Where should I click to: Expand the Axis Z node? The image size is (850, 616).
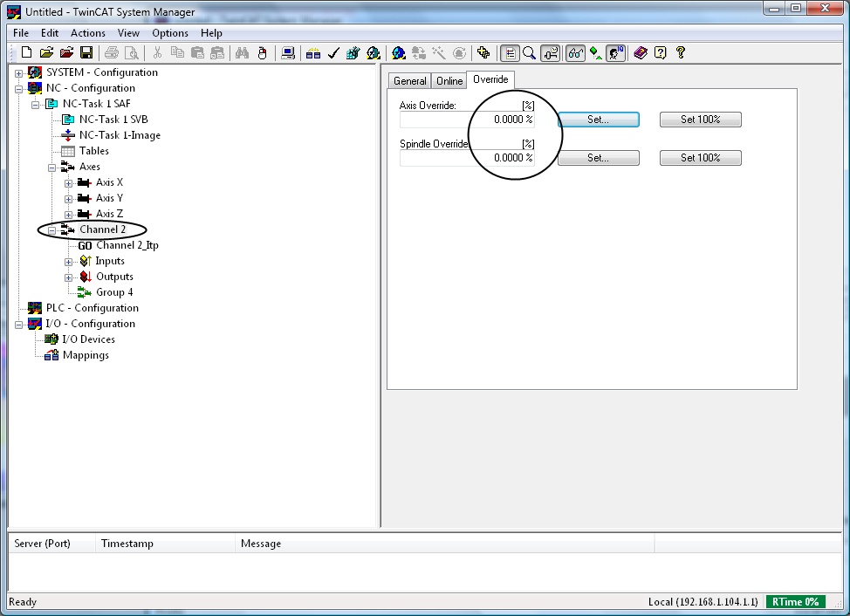tap(69, 215)
